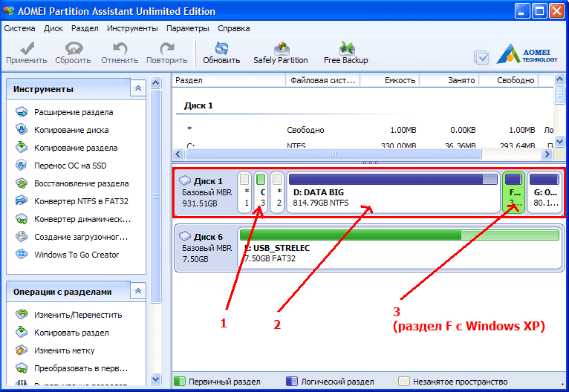Image resolution: width=569 pixels, height=392 pixels.
Task: Click the Сбросить (Discard) toolbar icon
Action: [x=73, y=53]
